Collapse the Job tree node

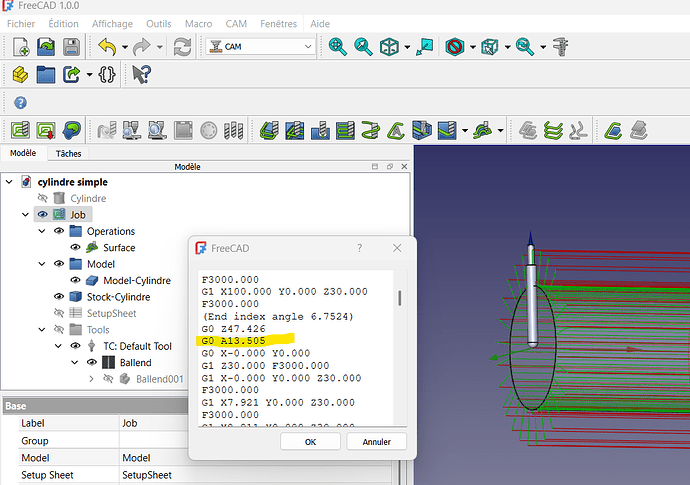26,214
